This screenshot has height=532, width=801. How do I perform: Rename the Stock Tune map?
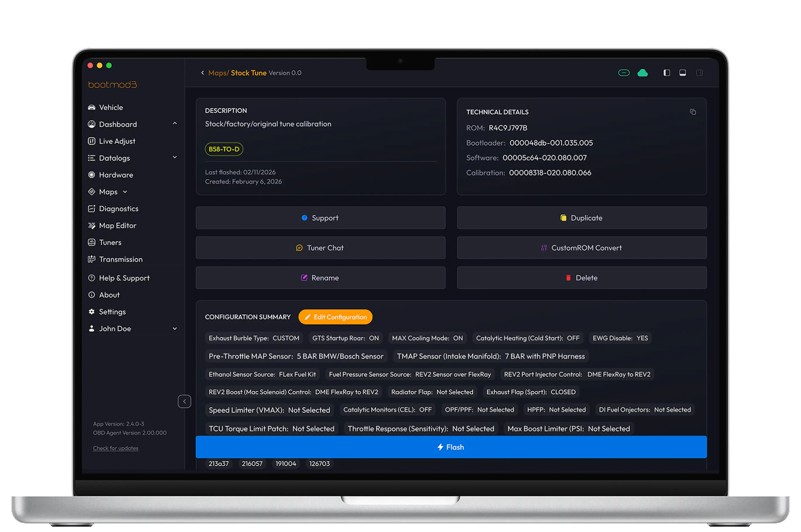tap(321, 278)
